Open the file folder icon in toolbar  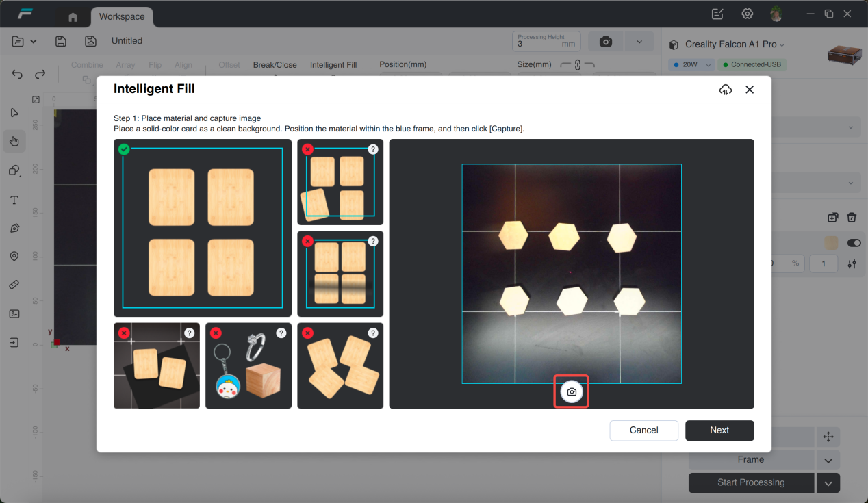point(18,41)
